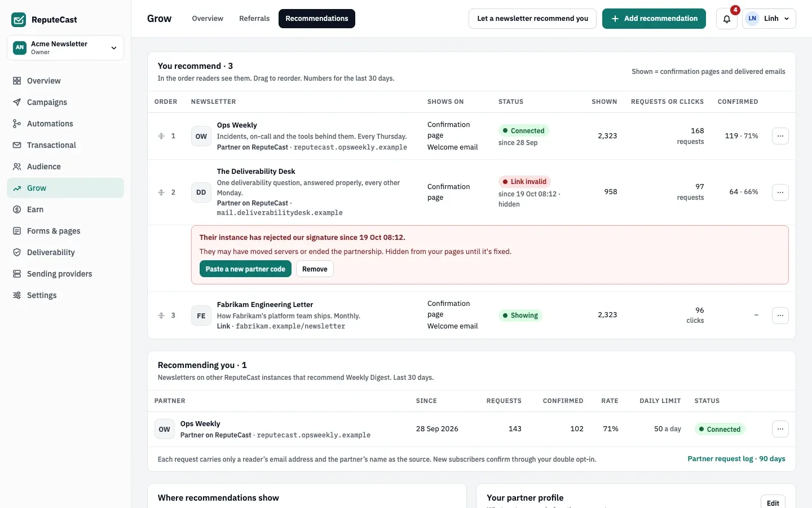Click Paste a new partner code

coord(245,269)
